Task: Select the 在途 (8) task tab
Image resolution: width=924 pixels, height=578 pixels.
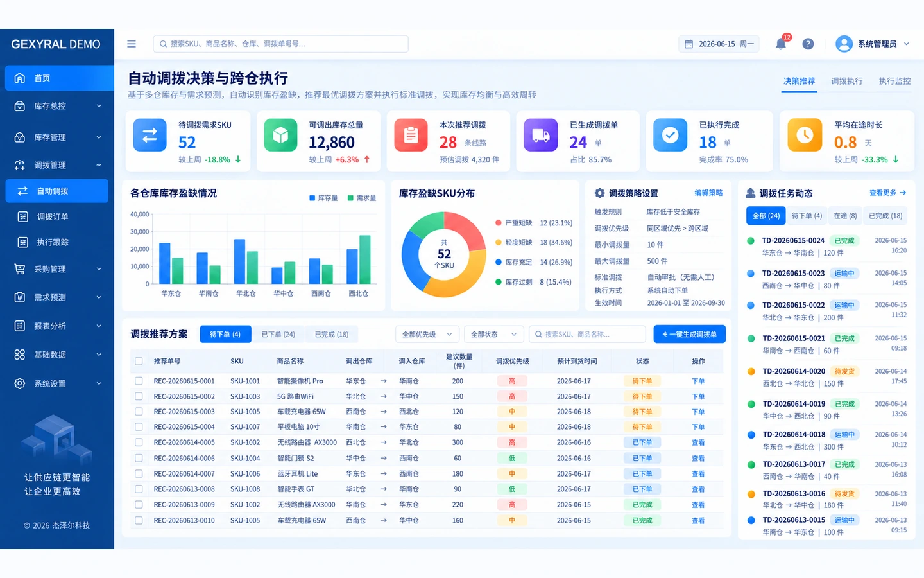Action: click(x=845, y=216)
